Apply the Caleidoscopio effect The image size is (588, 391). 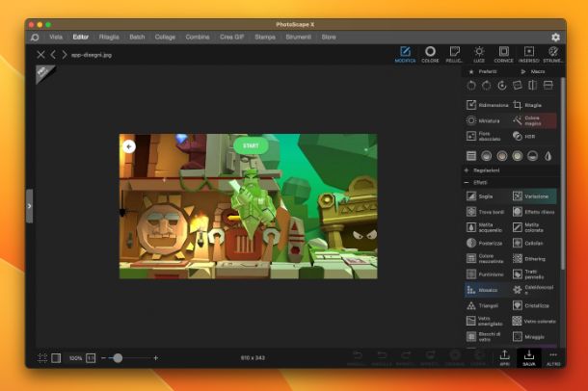(x=533, y=290)
